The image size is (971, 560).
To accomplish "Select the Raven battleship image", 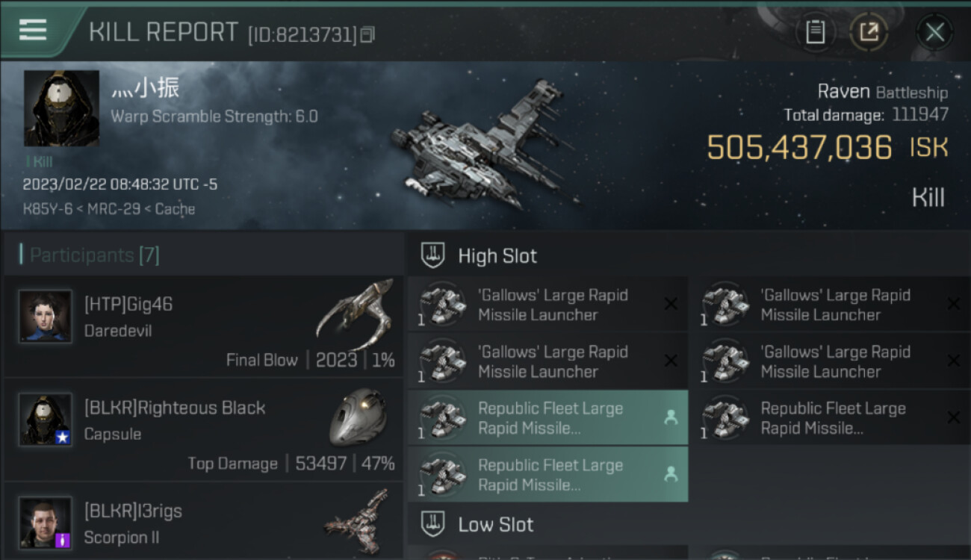I will pyautogui.click(x=485, y=146).
